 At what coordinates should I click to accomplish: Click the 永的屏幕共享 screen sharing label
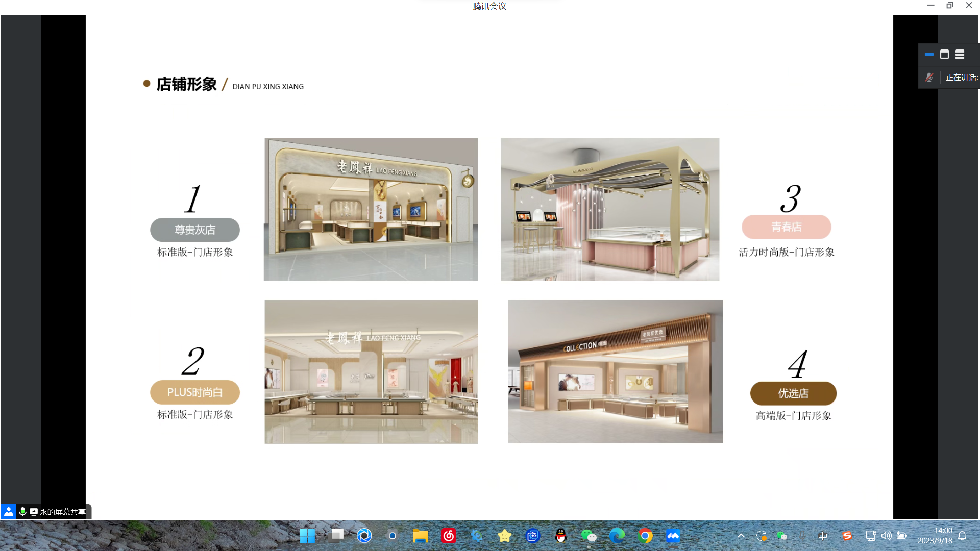click(x=62, y=512)
